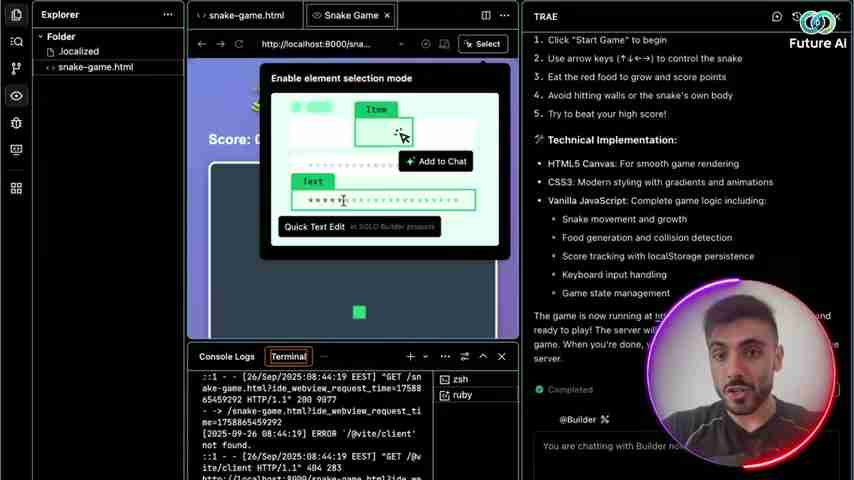Open the remote monitor icon in activity bar
Image resolution: width=854 pixels, height=480 pixels.
16,150
